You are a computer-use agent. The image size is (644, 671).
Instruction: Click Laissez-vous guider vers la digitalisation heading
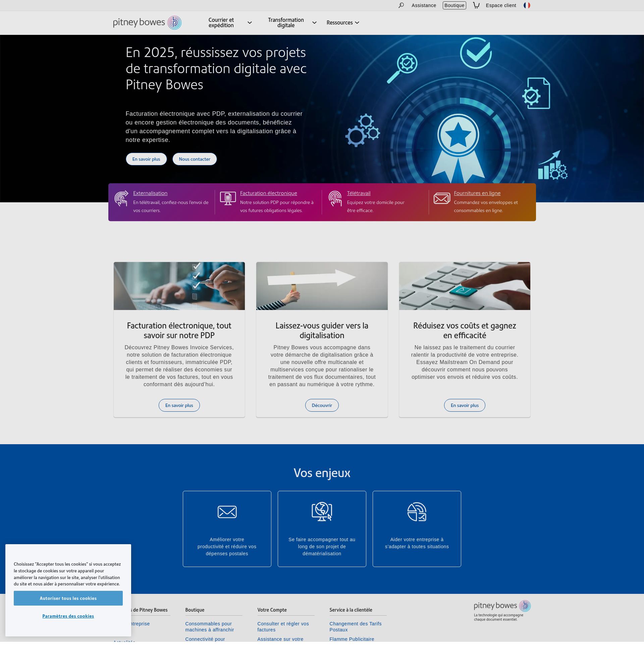tap(322, 330)
